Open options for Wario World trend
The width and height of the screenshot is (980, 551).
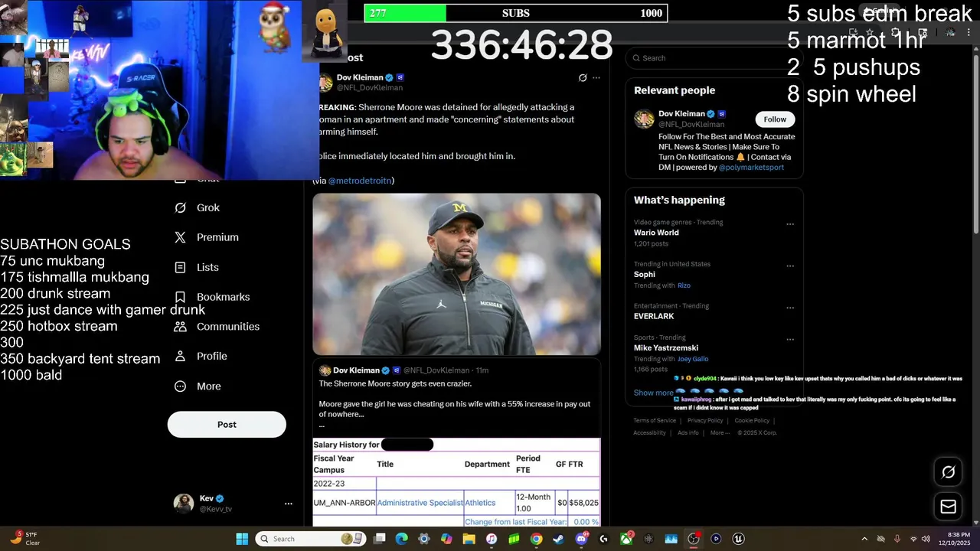click(790, 224)
